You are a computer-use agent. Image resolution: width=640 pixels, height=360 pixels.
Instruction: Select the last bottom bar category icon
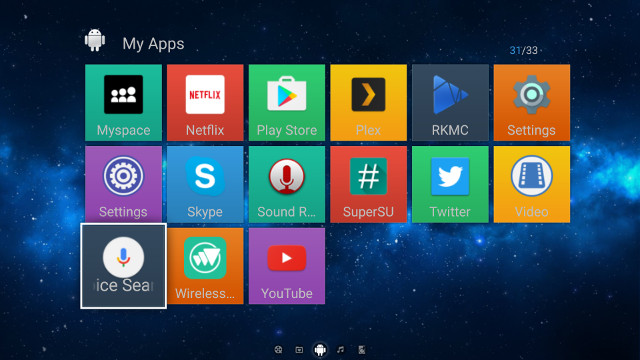point(362,350)
